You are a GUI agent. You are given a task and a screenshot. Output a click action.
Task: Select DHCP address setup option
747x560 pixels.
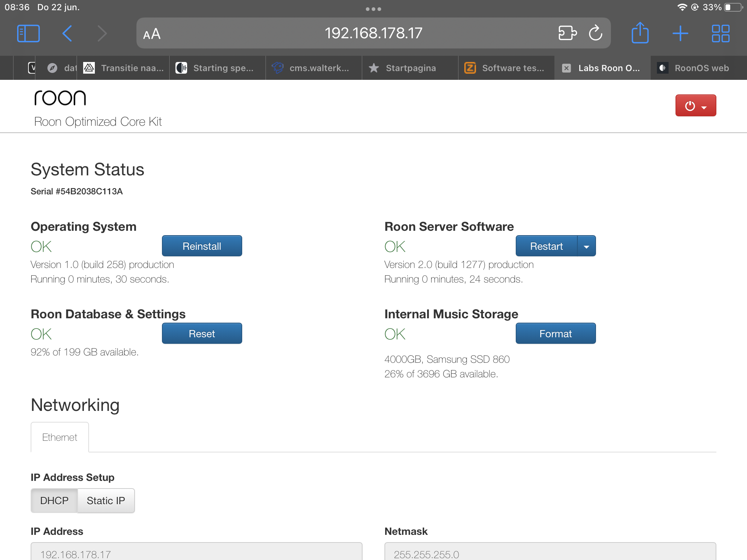click(54, 501)
